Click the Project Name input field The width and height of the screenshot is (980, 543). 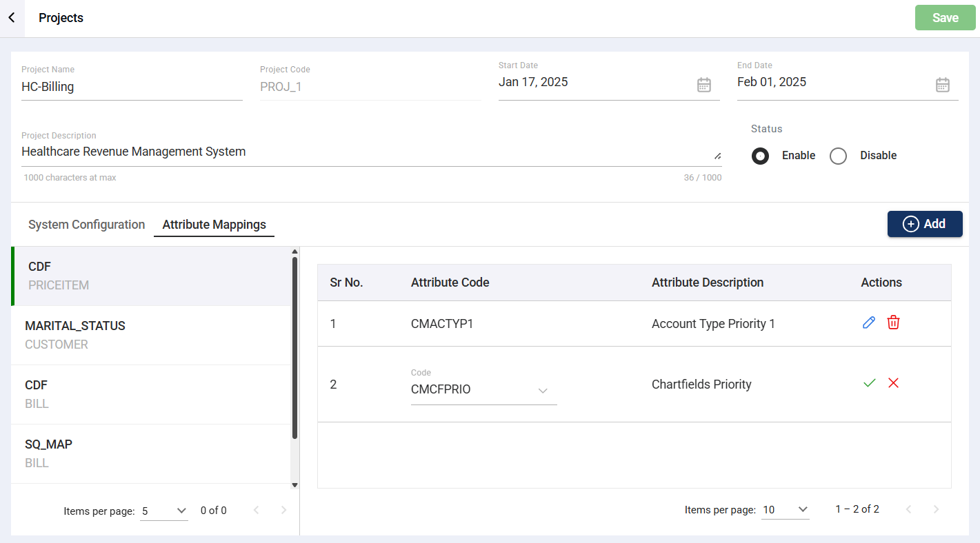(x=131, y=87)
